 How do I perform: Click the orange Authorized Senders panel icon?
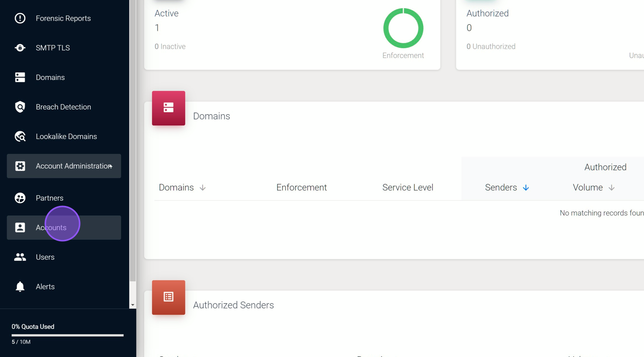click(x=168, y=297)
